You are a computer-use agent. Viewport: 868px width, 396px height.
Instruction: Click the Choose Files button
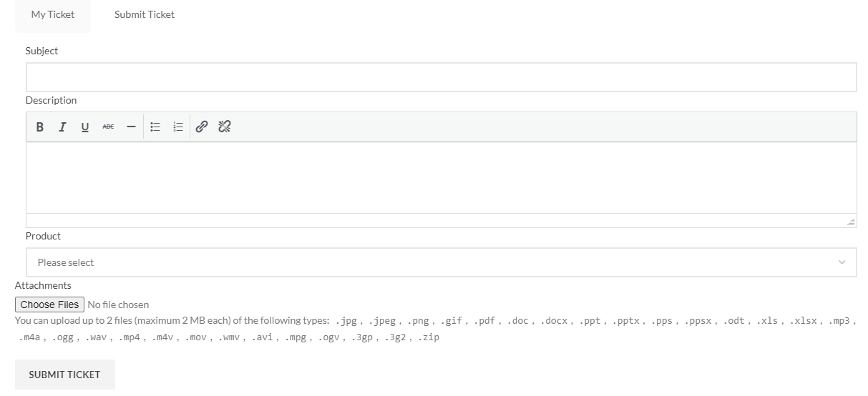pos(50,305)
